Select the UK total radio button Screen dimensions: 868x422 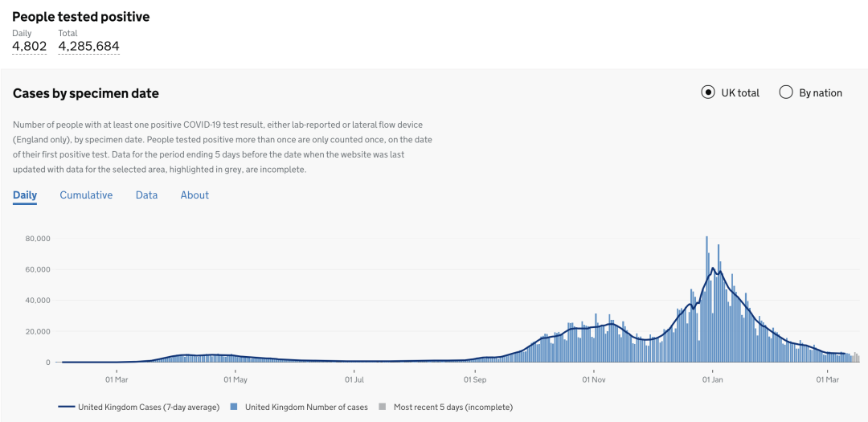(707, 92)
